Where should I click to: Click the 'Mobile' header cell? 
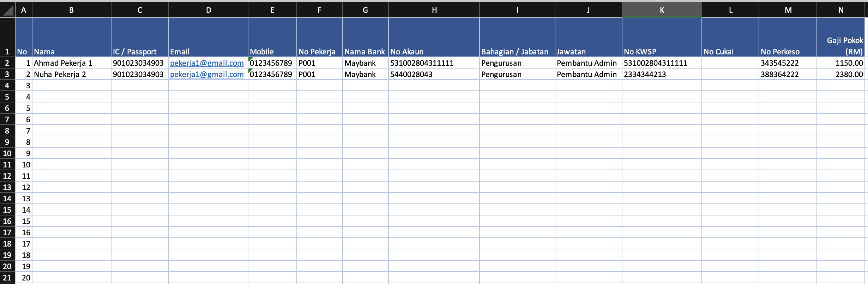click(272, 37)
